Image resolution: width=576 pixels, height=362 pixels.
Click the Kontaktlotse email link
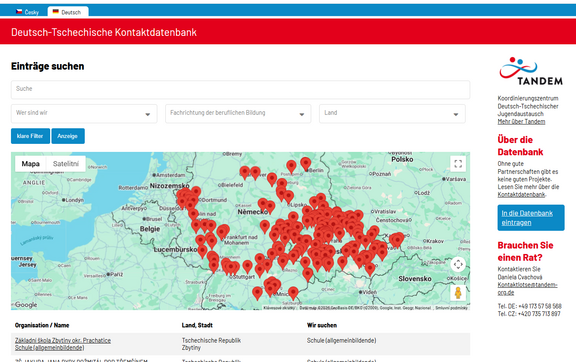528,288
